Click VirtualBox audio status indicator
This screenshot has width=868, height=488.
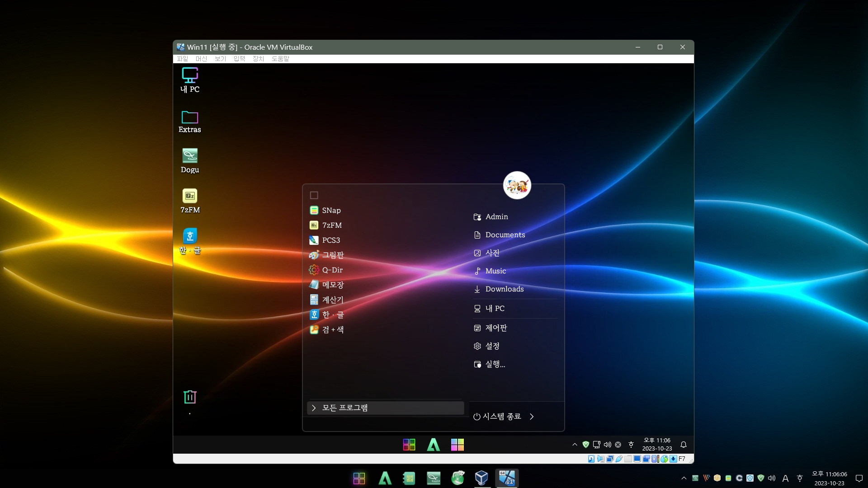[601, 459]
